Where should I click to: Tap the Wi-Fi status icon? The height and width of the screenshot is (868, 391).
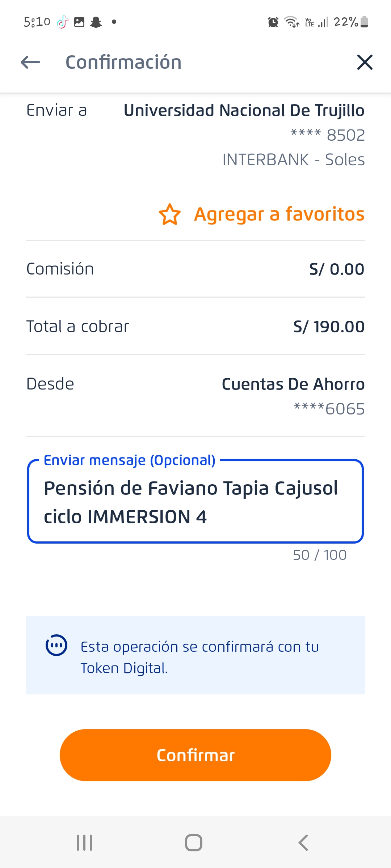click(x=291, y=22)
